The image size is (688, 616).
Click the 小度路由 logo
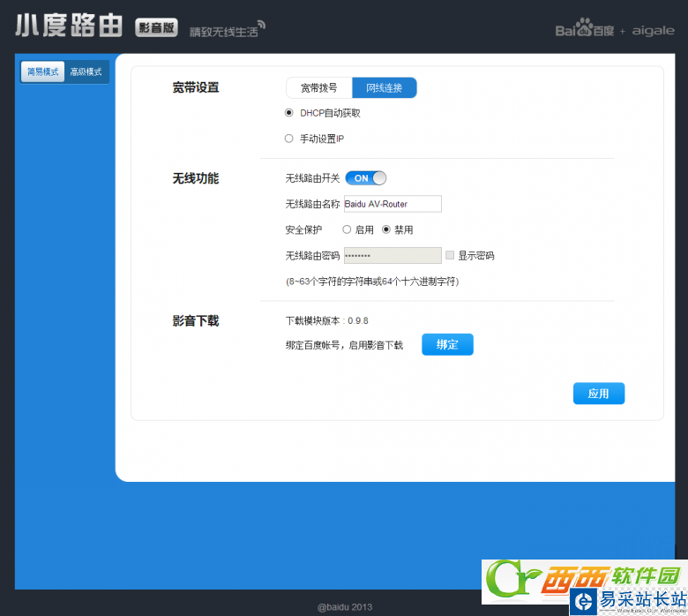point(69,26)
